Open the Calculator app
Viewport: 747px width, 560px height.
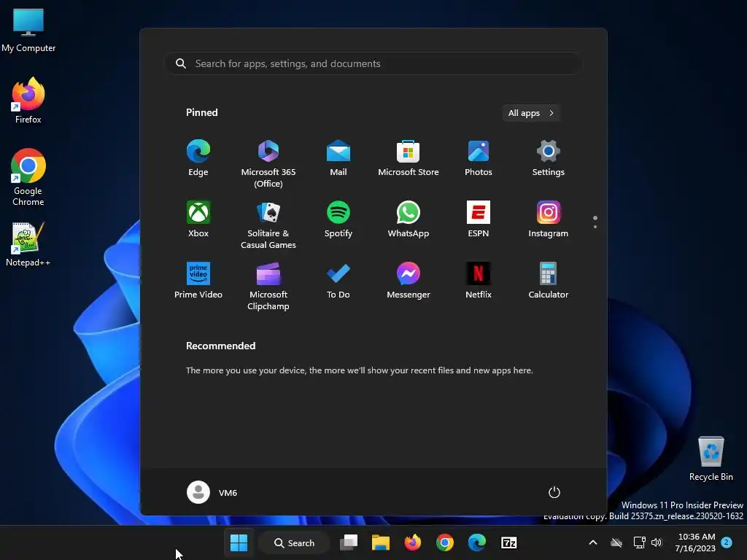point(549,281)
